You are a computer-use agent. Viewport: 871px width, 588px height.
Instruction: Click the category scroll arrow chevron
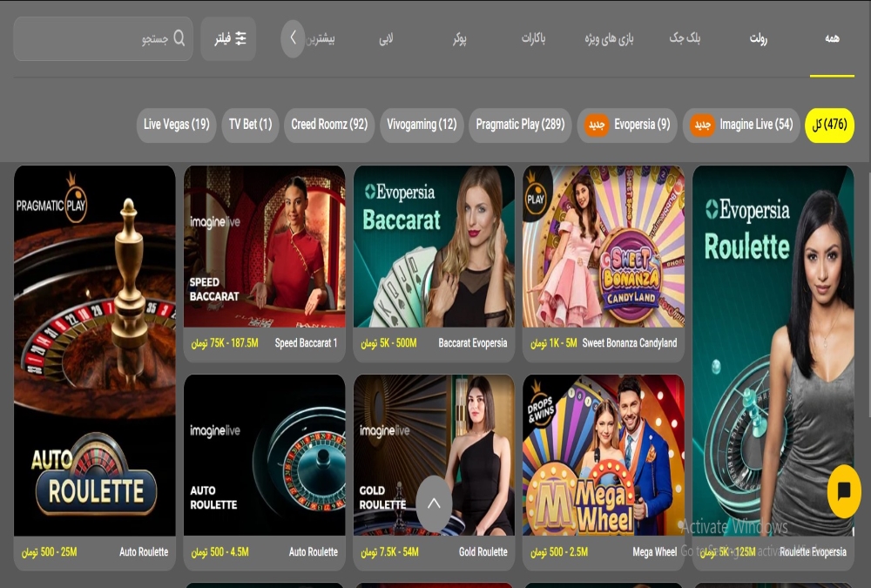coord(293,38)
